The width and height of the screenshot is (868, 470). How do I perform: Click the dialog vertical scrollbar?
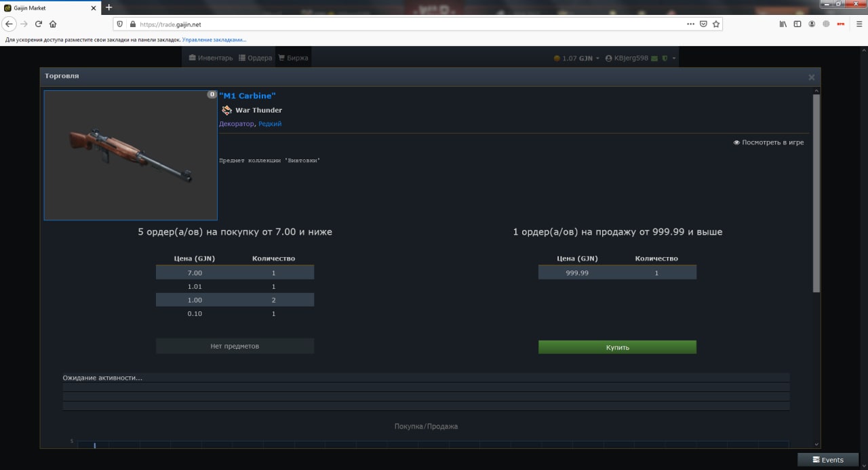click(x=816, y=193)
